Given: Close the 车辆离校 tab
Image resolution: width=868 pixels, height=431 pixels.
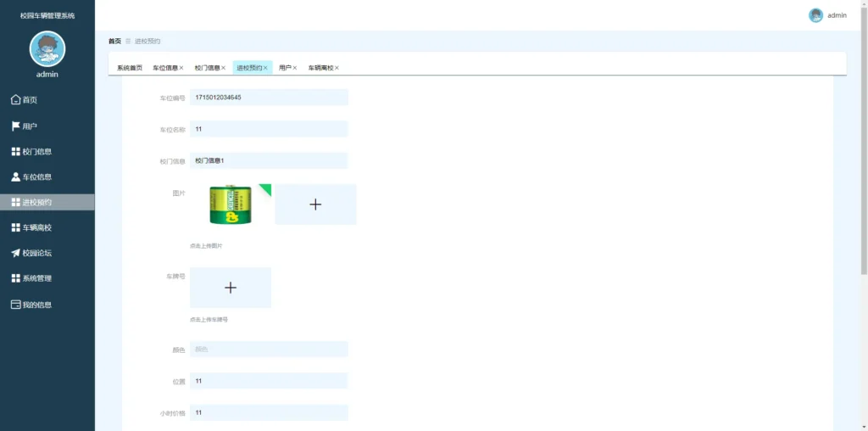Looking at the screenshot, I should (x=337, y=68).
